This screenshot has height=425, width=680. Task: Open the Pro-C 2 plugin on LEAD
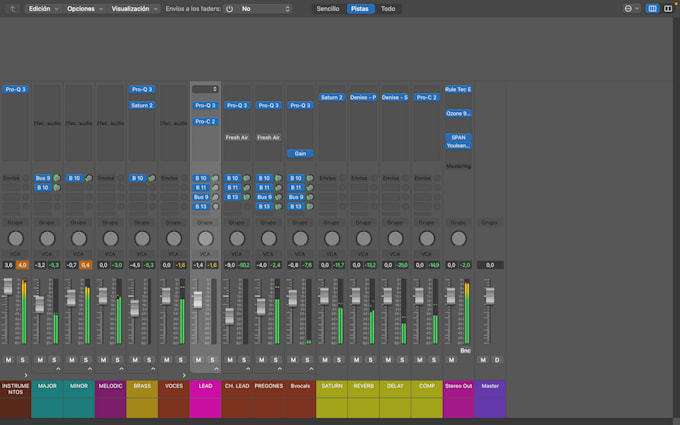point(205,121)
